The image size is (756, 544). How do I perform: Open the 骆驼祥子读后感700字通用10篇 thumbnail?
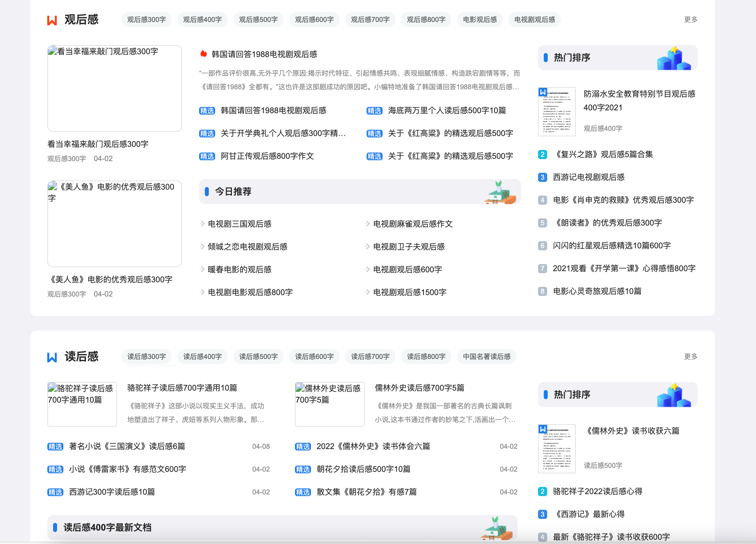[82, 404]
